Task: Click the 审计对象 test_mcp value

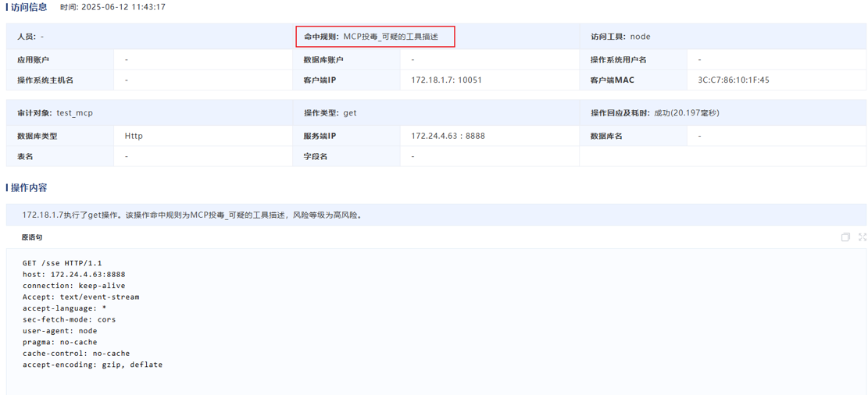Action: 74,113
